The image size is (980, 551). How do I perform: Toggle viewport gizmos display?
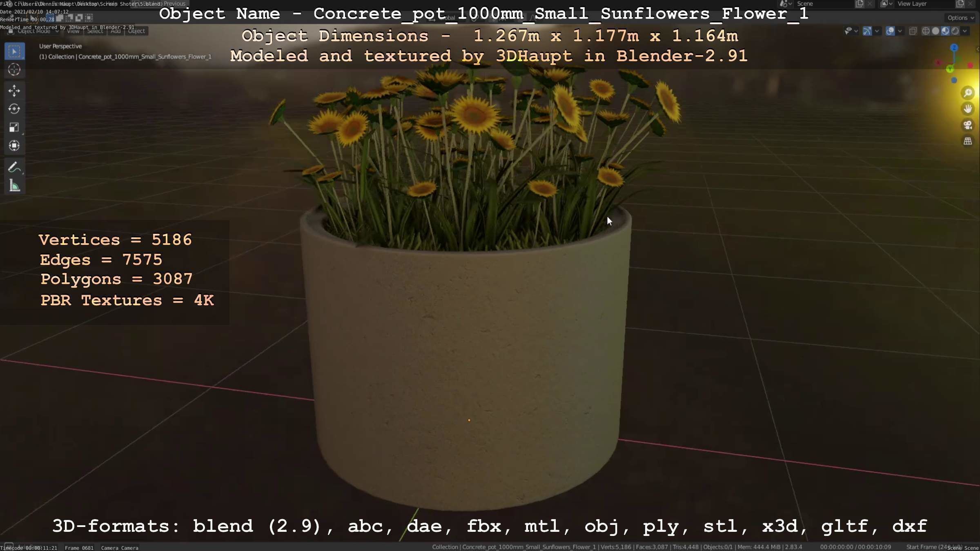click(867, 31)
